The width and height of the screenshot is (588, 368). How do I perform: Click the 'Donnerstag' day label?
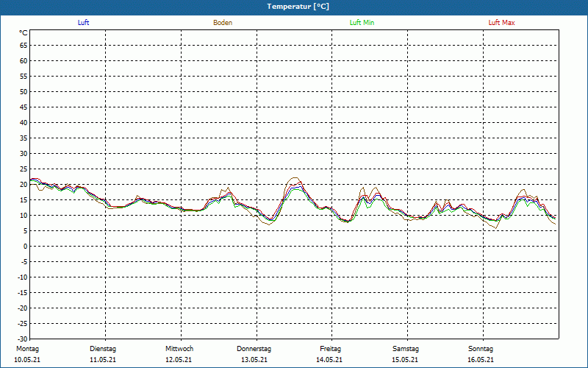[x=254, y=349]
